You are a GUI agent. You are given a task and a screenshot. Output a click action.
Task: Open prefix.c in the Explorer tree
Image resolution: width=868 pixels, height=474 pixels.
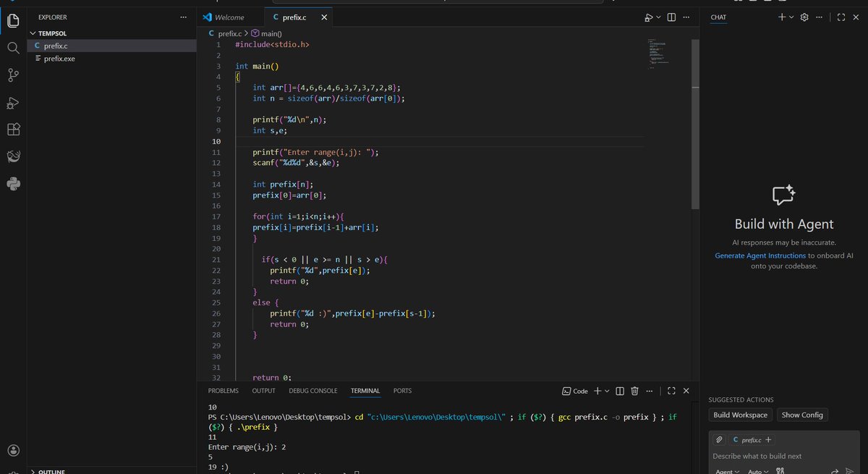point(112,46)
